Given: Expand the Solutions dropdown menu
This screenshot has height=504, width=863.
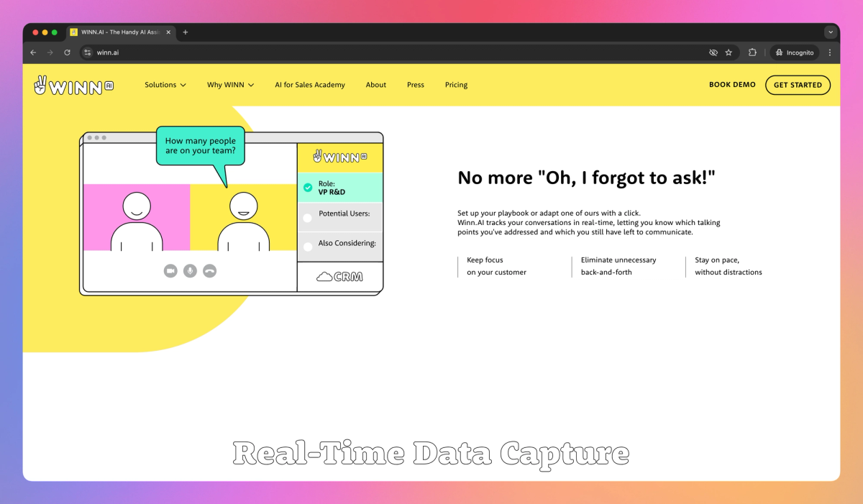Looking at the screenshot, I should [165, 85].
